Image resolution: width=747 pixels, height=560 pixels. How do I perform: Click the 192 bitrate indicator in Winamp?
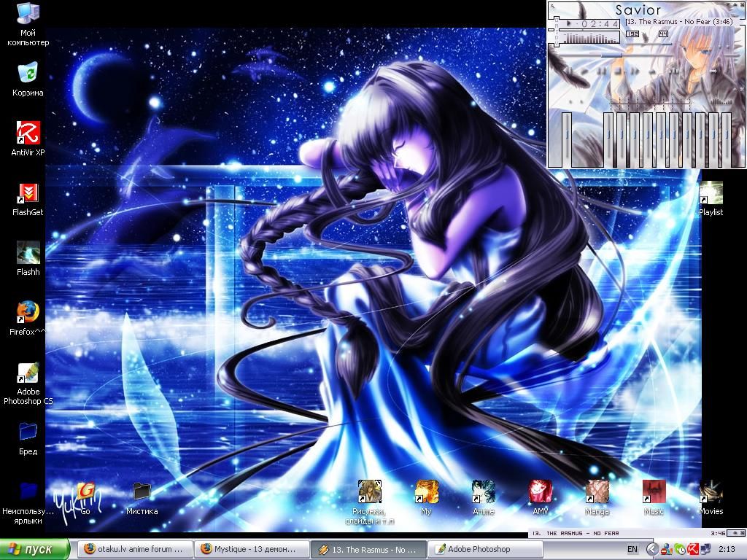coord(632,34)
